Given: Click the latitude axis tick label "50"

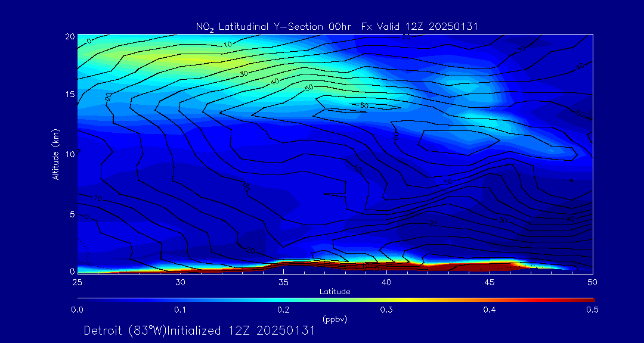Looking at the screenshot, I should click(593, 282).
